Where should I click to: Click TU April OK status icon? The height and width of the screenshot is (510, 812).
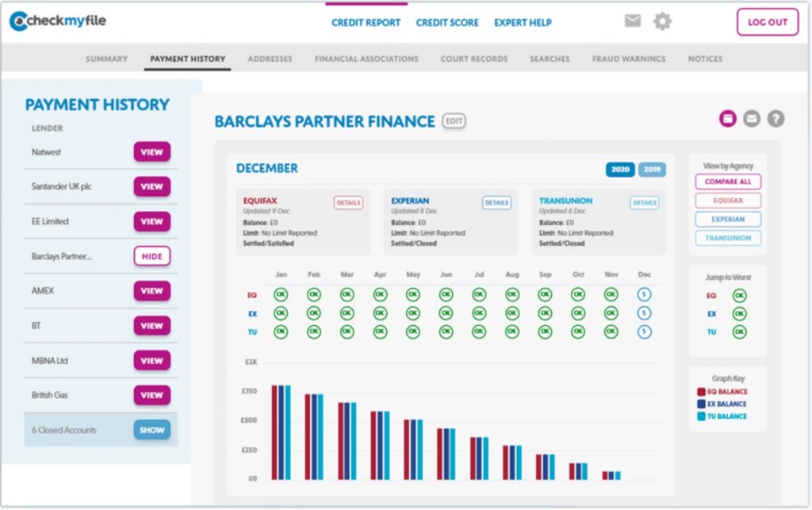coord(380,332)
